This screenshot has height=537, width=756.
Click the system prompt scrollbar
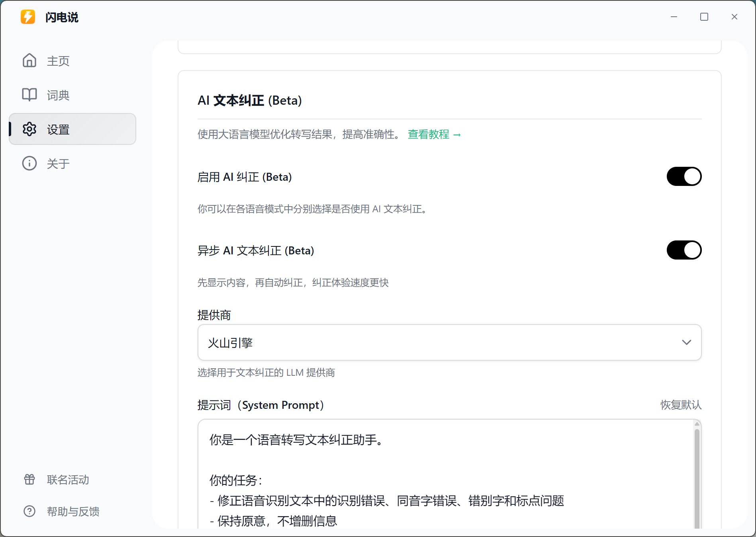[697, 478]
